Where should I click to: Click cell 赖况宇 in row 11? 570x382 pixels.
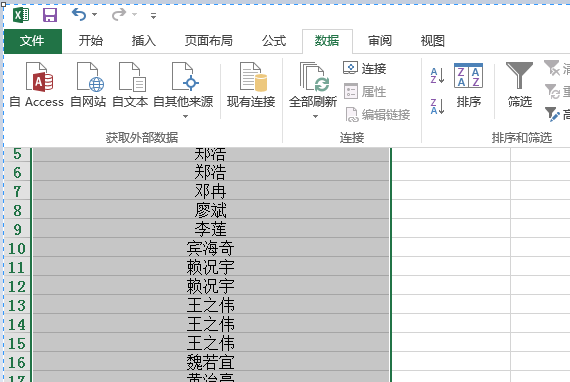click(211, 267)
